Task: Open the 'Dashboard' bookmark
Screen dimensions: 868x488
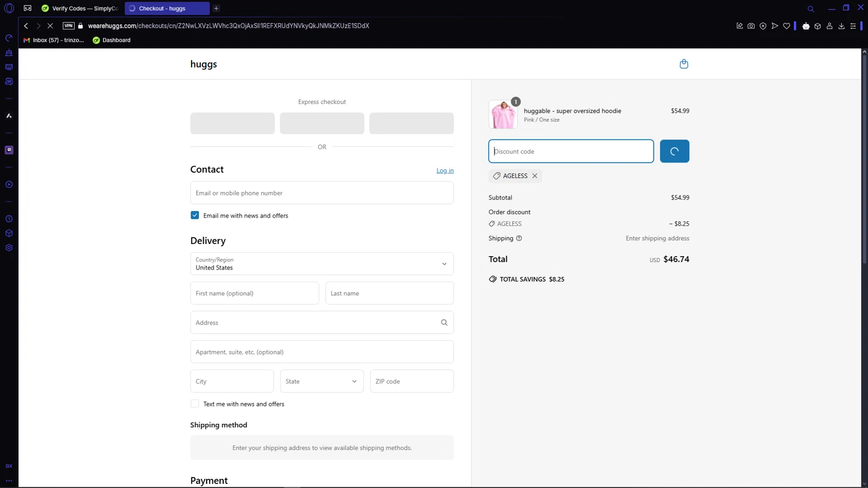Action: (x=112, y=40)
